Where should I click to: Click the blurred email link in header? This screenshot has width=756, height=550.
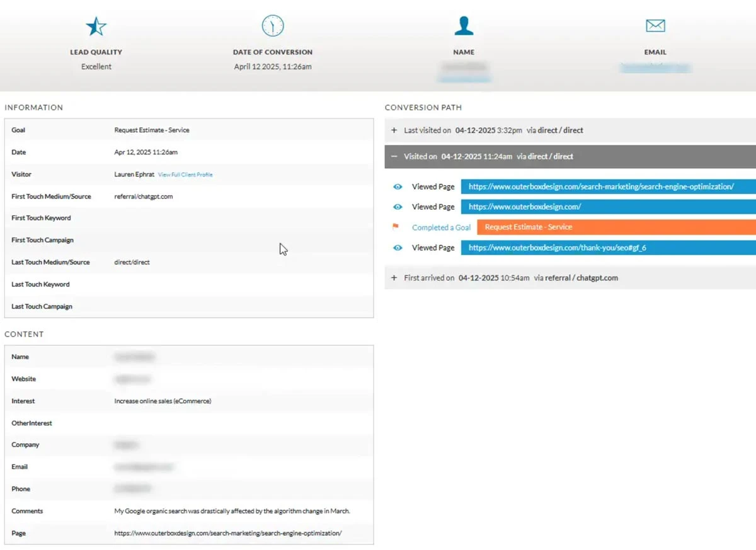tap(655, 67)
